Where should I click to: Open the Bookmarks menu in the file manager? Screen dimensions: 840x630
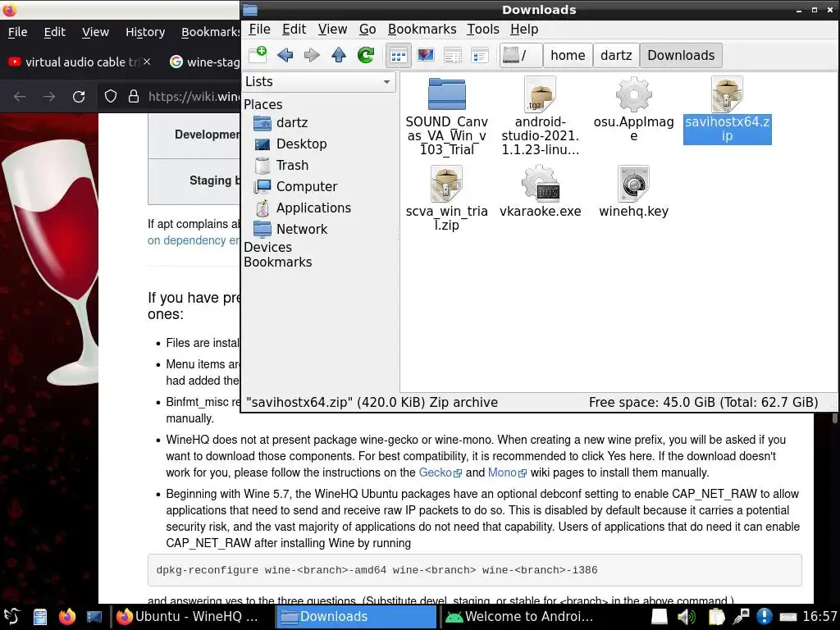[x=422, y=29]
